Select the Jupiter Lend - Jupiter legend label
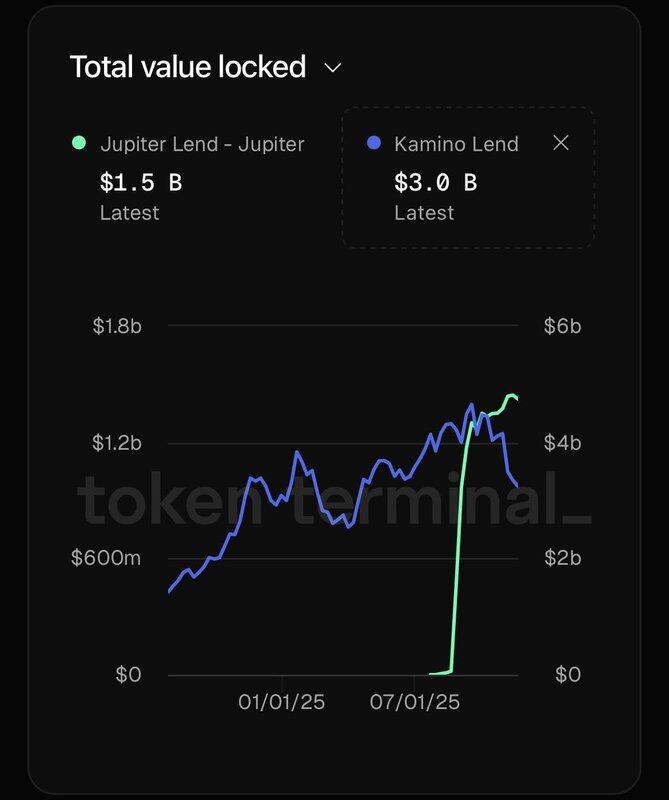Viewport: 669px width, 800px height. point(202,143)
